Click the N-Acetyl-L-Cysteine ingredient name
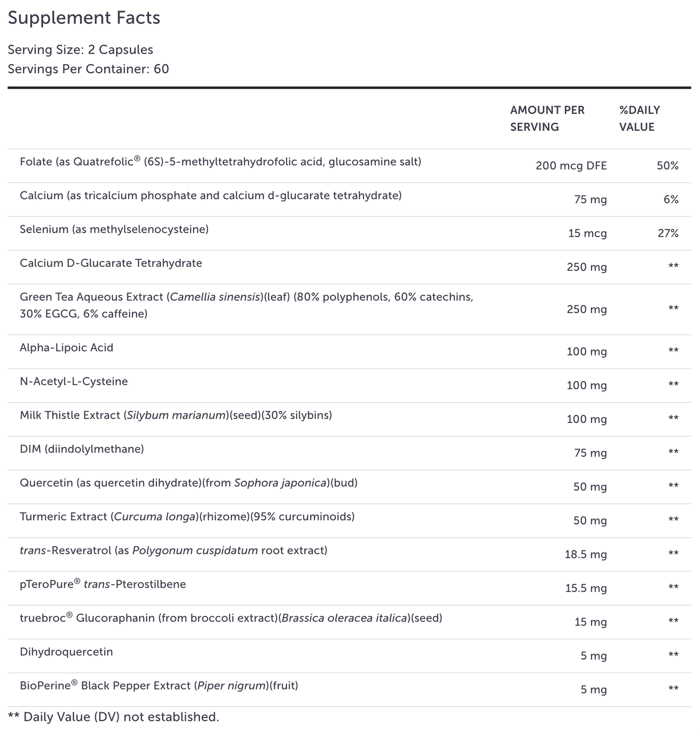700x734 pixels. [x=74, y=382]
